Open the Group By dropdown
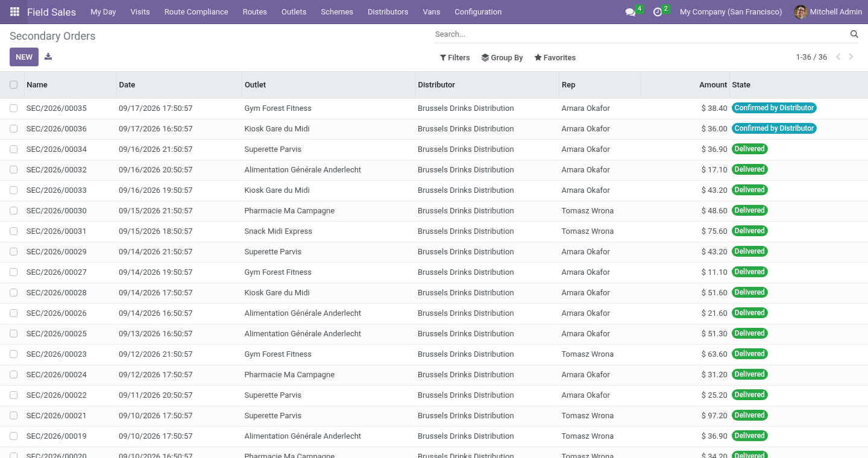This screenshot has height=458, width=868. coord(502,58)
